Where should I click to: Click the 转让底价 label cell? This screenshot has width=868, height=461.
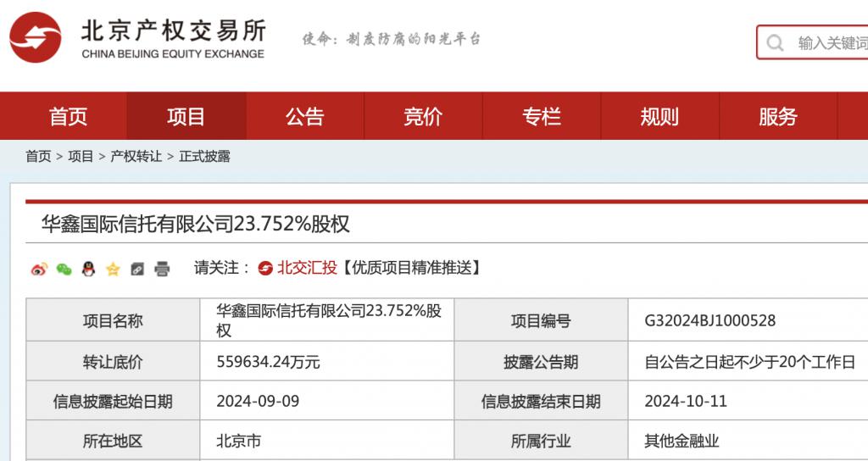[113, 361]
